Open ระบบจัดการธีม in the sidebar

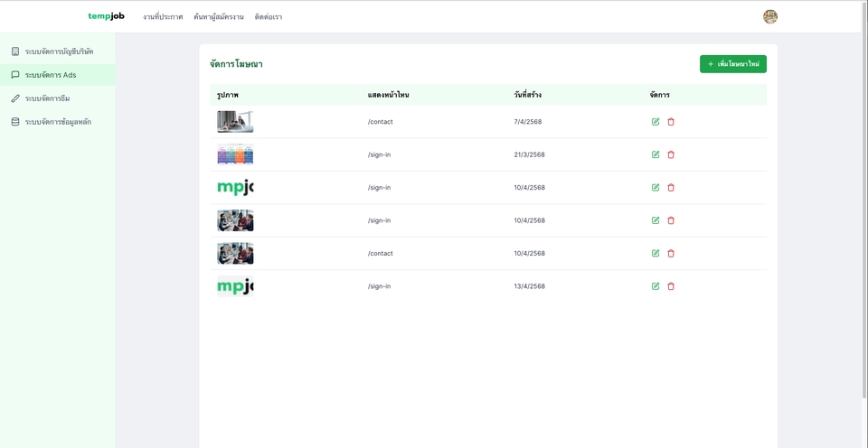point(58,98)
